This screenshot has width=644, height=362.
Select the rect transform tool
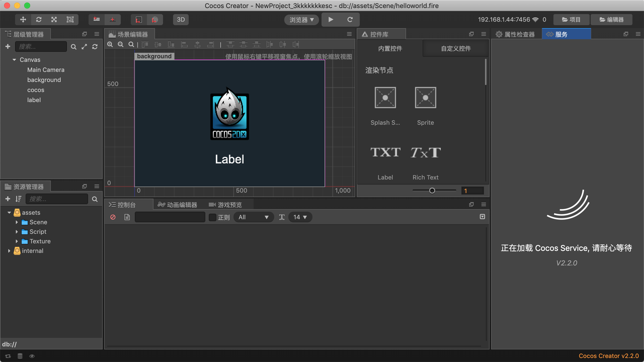tap(70, 20)
